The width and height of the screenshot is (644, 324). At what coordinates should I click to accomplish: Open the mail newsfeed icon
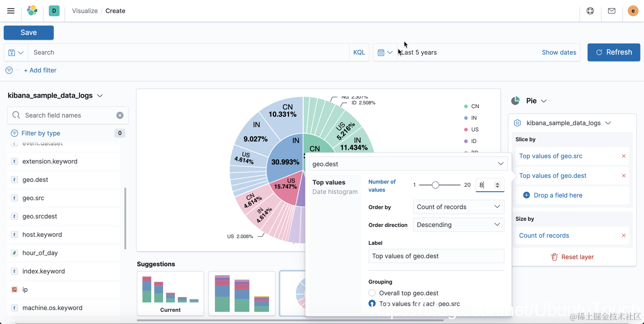coord(612,11)
